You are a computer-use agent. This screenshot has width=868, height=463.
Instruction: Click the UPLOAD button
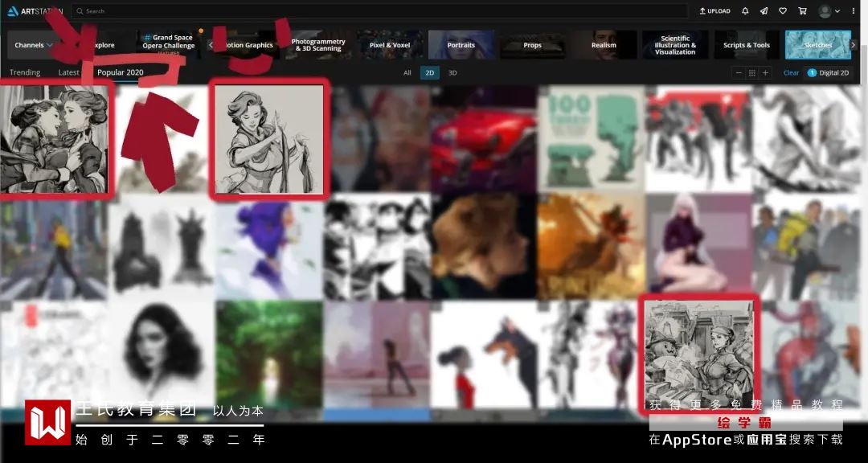[714, 11]
